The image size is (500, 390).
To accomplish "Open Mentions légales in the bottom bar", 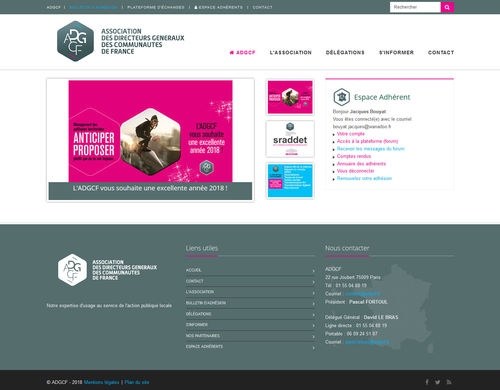I will (101, 382).
